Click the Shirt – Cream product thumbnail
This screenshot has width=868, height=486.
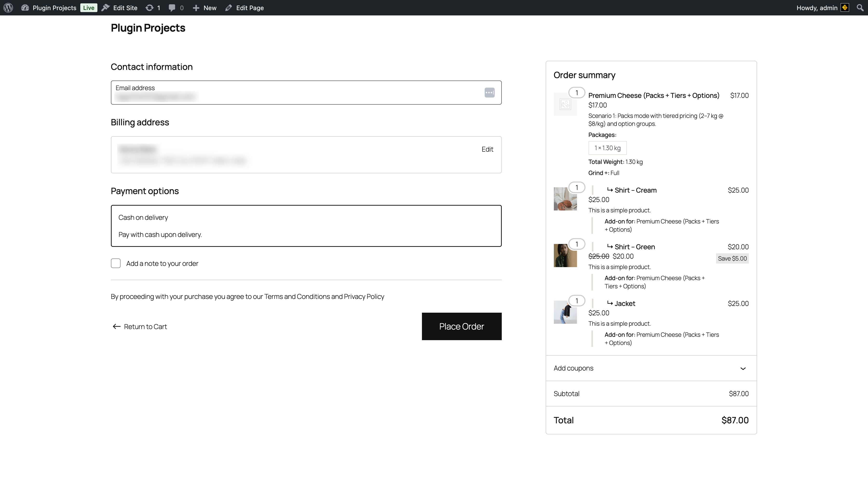click(x=565, y=199)
